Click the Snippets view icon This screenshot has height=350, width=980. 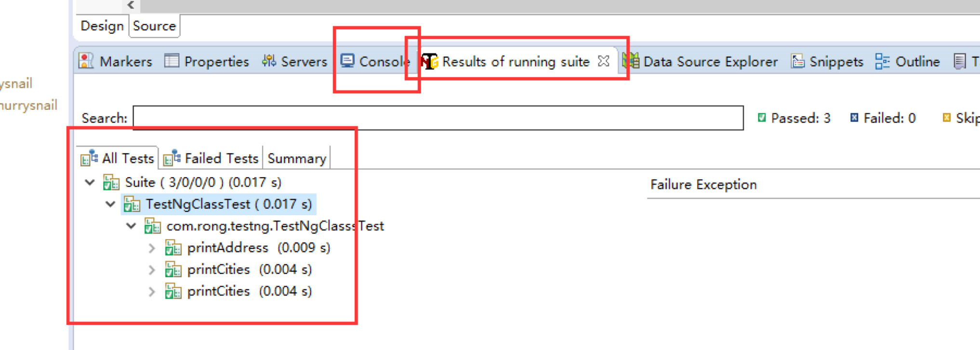coord(798,61)
